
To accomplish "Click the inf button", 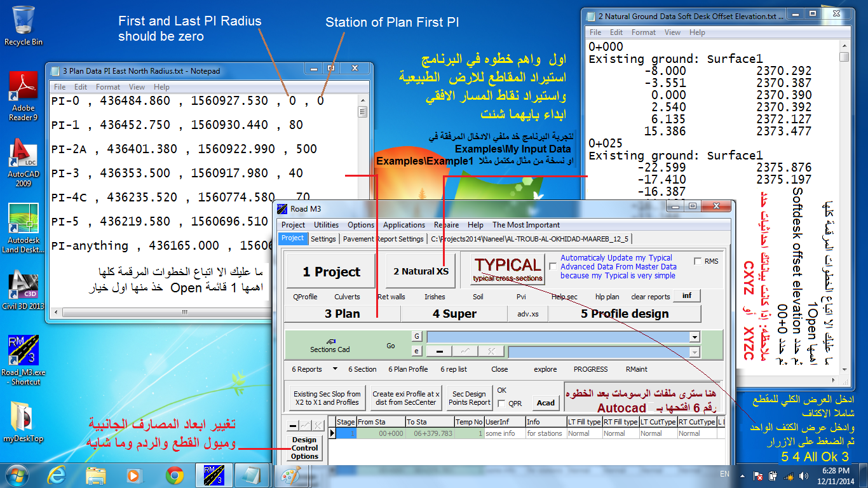I will pos(687,296).
